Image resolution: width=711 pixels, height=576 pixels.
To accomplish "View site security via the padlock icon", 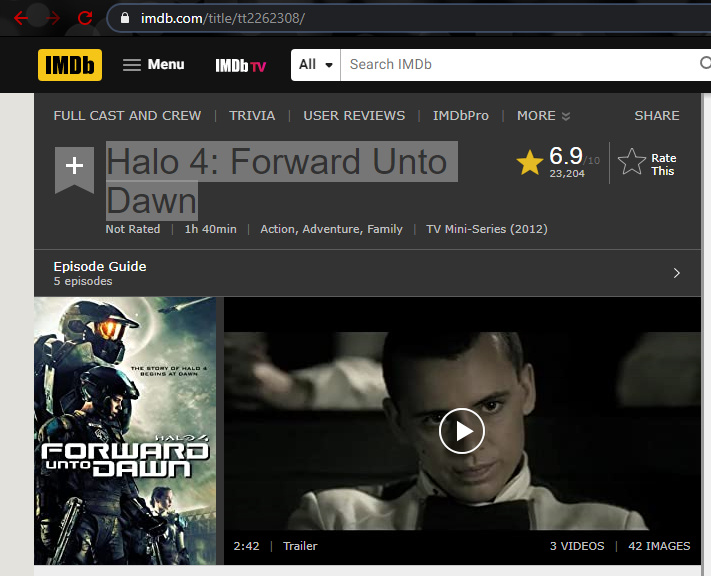I will coord(125,18).
